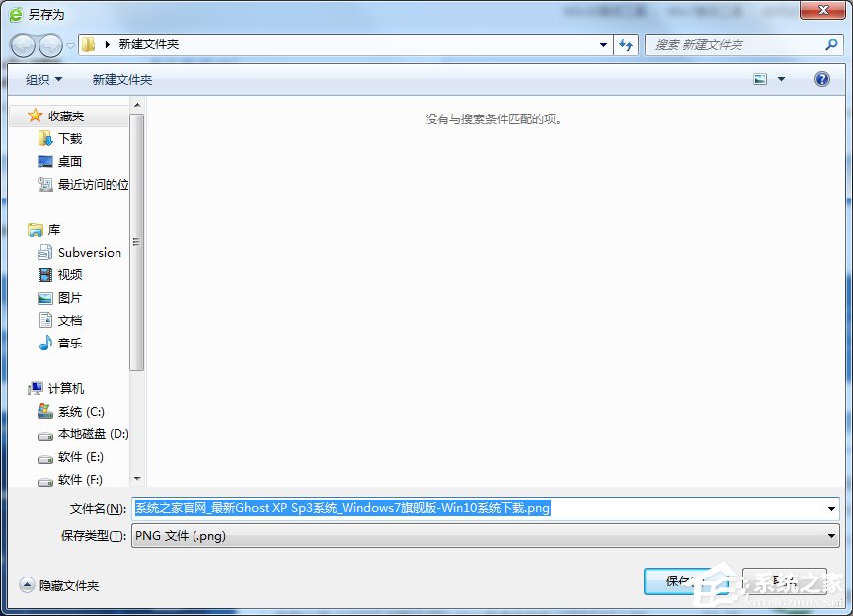Open the address bar history dropdown arrow
This screenshot has height=616, width=853.
click(x=602, y=44)
